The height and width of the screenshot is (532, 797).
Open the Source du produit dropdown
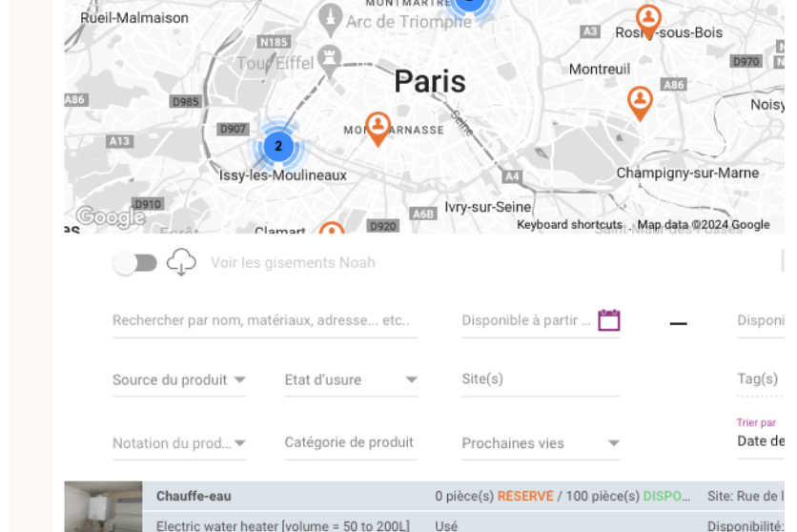[x=179, y=380]
